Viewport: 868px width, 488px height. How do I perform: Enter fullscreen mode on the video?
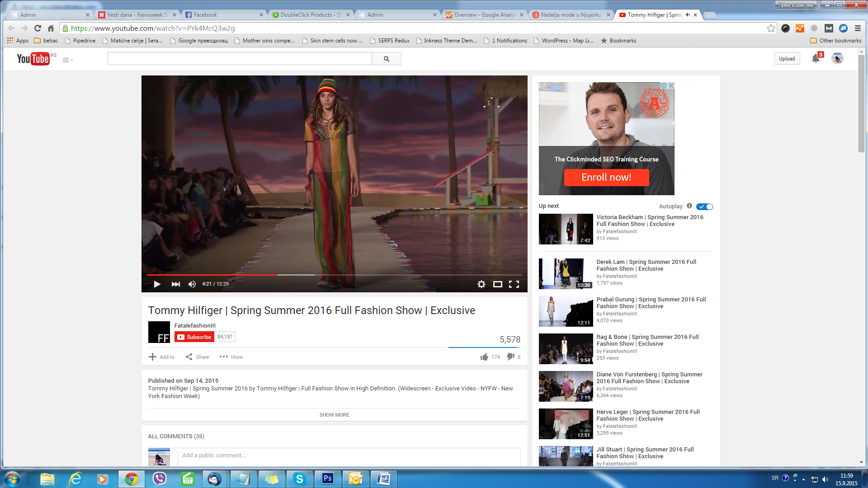pos(514,284)
